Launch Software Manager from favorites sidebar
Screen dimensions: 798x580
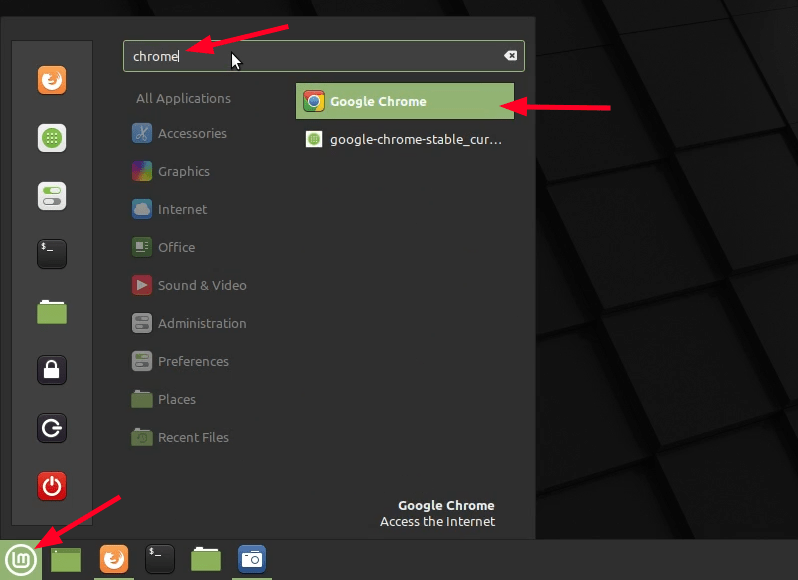point(52,138)
